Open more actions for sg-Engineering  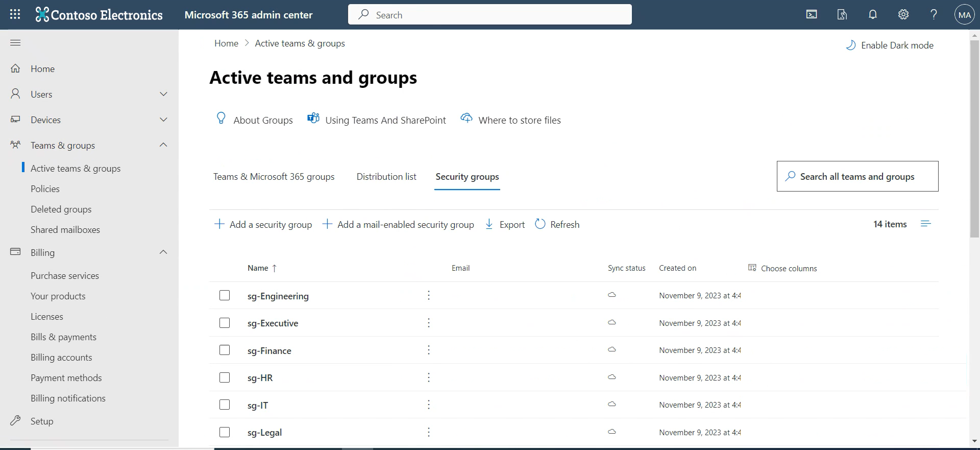click(x=429, y=295)
